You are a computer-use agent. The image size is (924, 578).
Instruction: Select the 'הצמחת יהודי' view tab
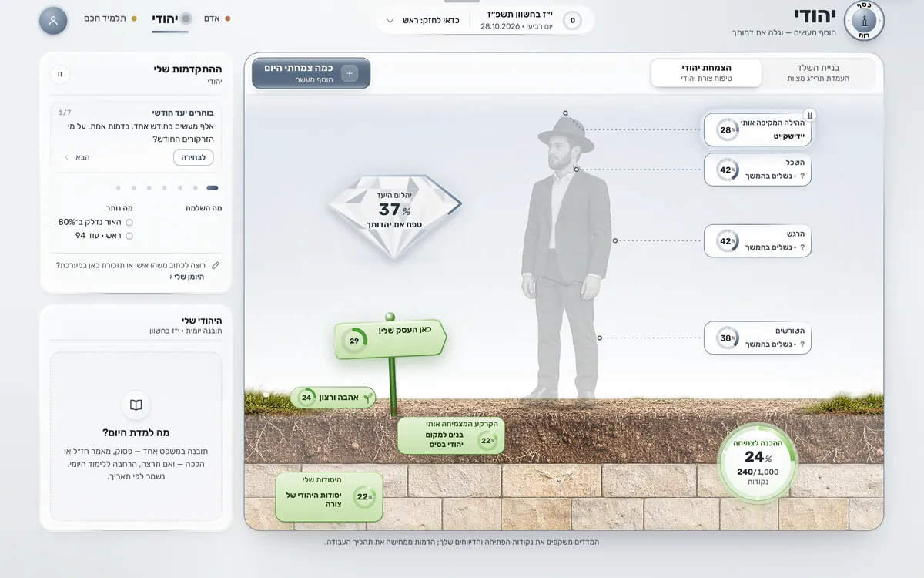coord(706,73)
